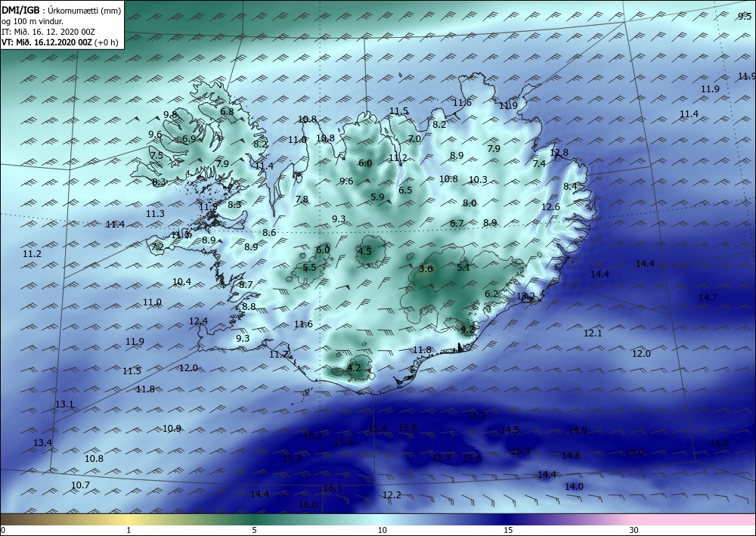Click the 14.0 value over the sea
Screen dimensions: 756x536
pos(575,486)
